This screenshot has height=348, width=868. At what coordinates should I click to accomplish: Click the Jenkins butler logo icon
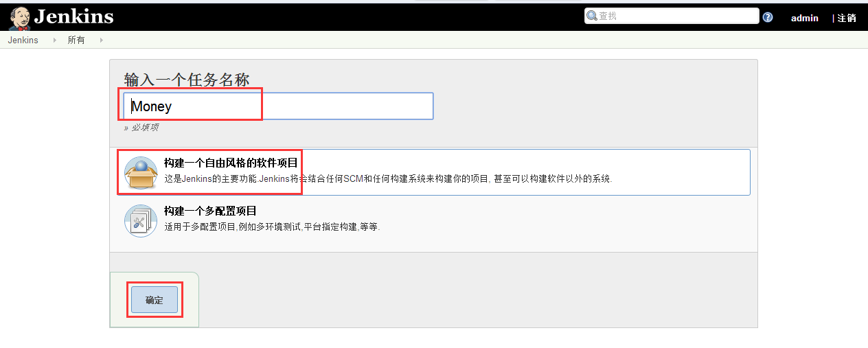click(19, 18)
